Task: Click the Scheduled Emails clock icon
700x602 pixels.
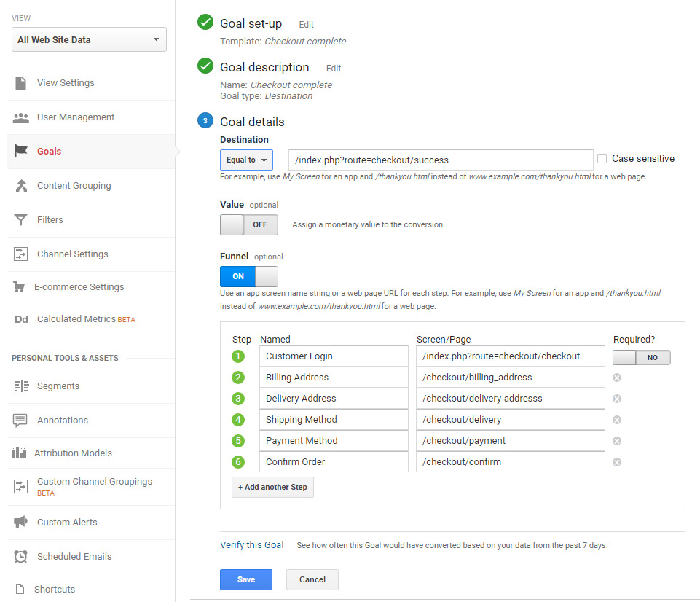Action: click(x=20, y=556)
